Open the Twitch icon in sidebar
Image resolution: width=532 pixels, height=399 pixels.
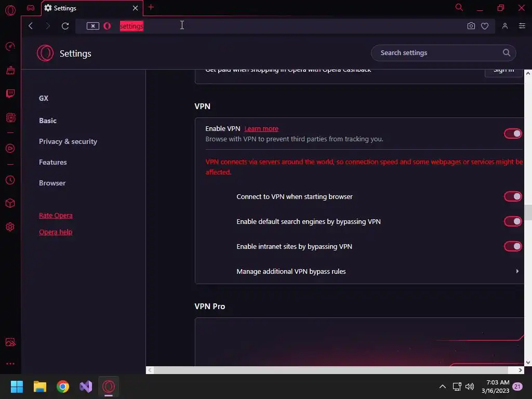pyautogui.click(x=10, y=94)
